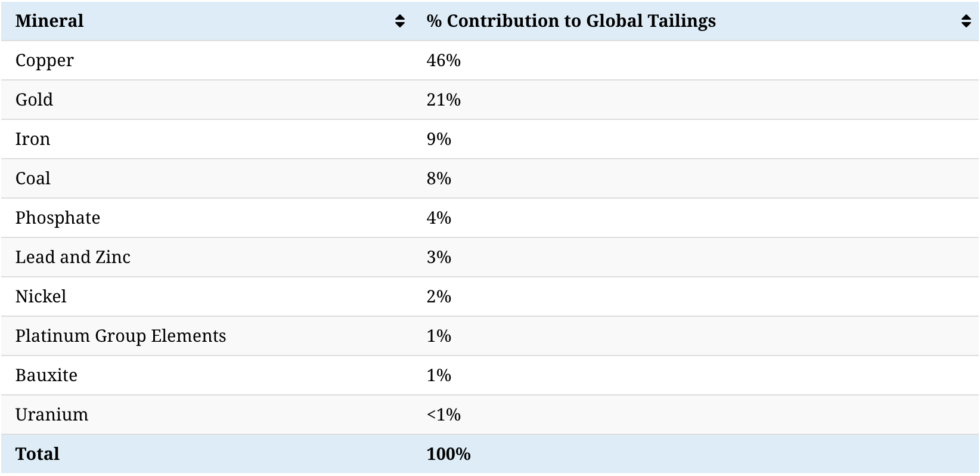
Task: Select the 21% value for Gold
Action: click(444, 100)
